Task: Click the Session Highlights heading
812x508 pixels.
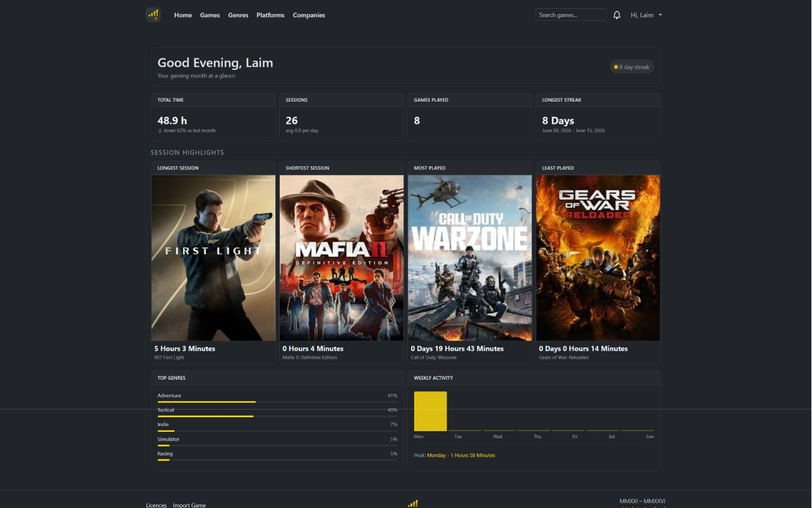Action: click(187, 152)
